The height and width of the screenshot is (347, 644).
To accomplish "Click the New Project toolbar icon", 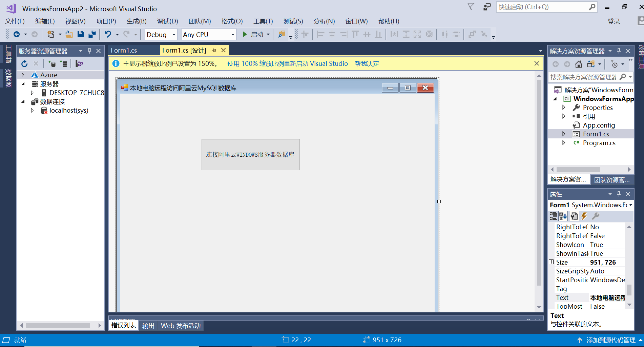I will (51, 34).
